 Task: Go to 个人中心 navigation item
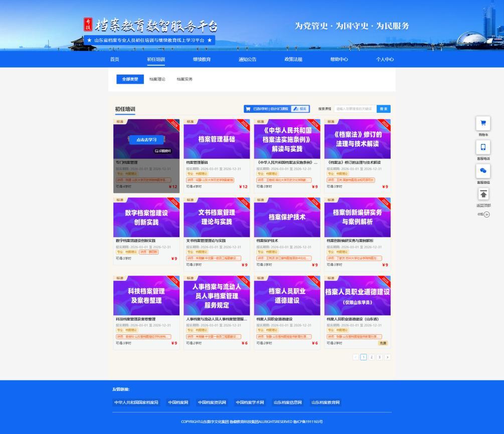385,60
